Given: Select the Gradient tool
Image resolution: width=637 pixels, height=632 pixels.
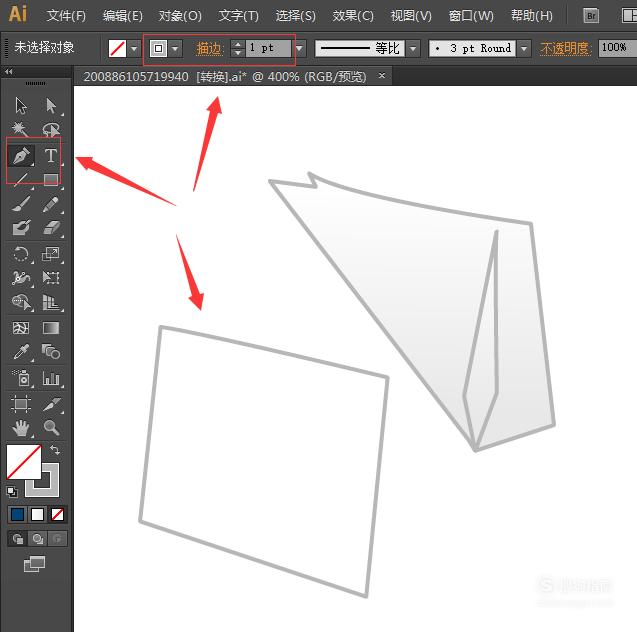Looking at the screenshot, I should point(51,328).
